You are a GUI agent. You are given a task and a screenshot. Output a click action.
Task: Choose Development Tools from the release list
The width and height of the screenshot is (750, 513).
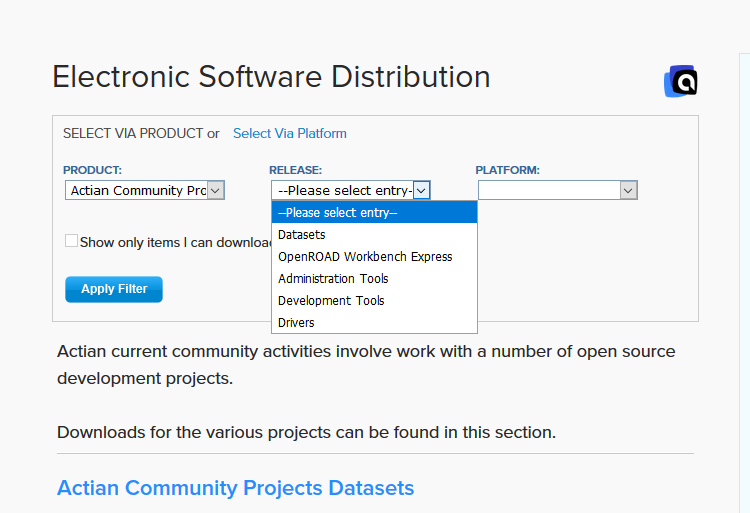[x=331, y=300]
